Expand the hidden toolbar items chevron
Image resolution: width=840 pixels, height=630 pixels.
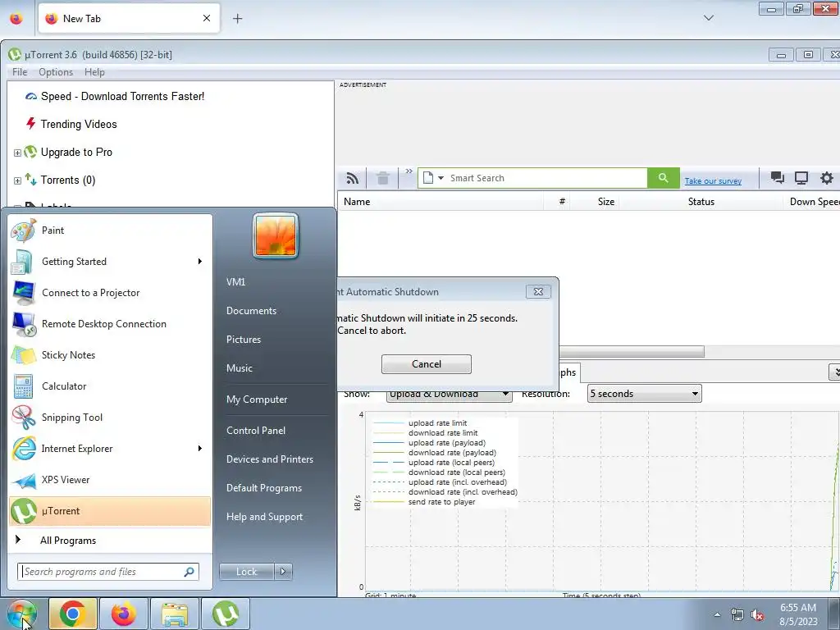click(x=409, y=171)
